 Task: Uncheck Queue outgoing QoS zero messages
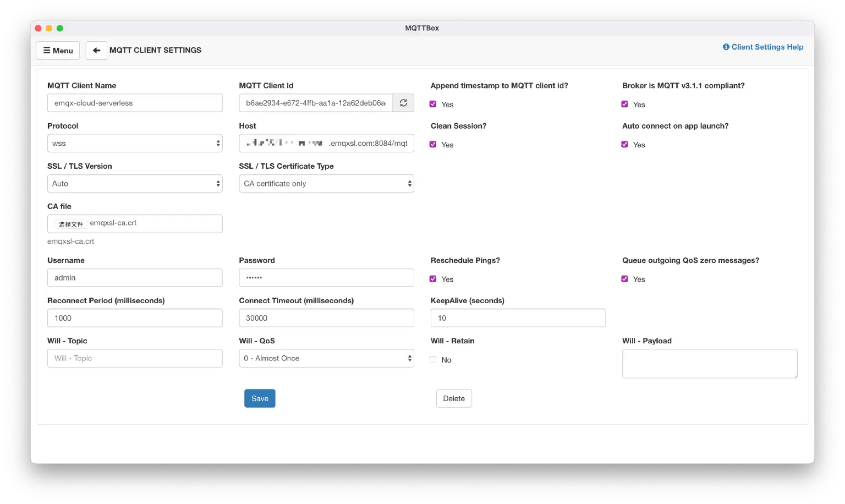tap(624, 278)
